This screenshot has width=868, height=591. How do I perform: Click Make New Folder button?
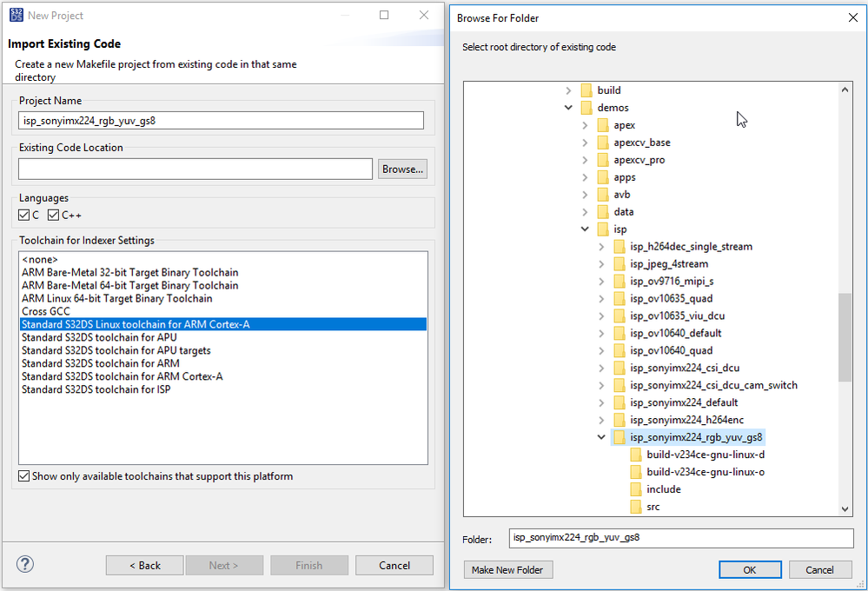(508, 570)
